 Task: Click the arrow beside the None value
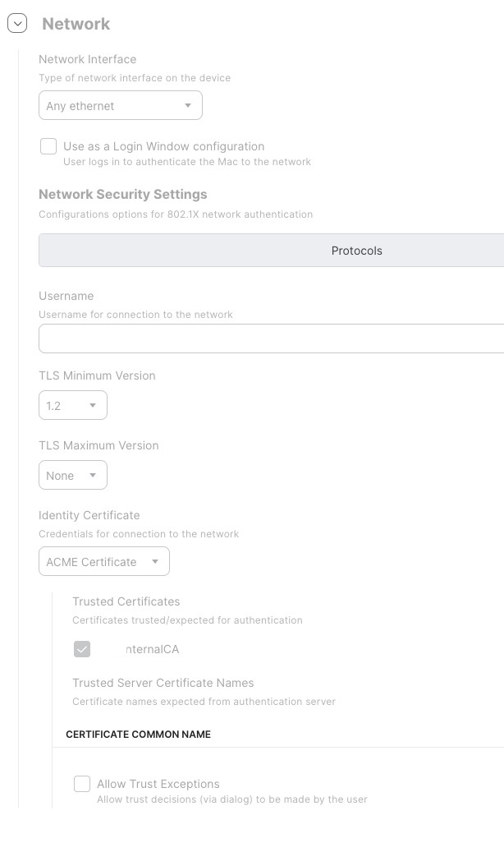coord(93,476)
